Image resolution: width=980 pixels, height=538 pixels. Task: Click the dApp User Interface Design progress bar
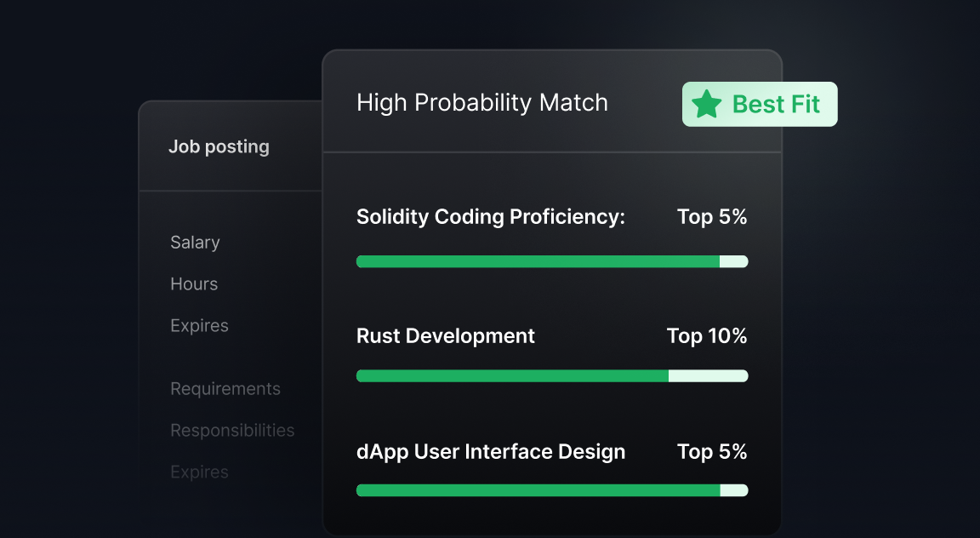pos(551,490)
